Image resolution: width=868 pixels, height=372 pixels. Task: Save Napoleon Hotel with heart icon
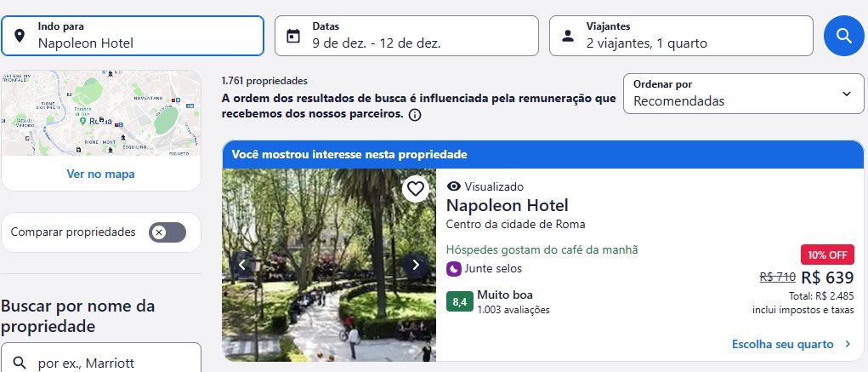415,189
